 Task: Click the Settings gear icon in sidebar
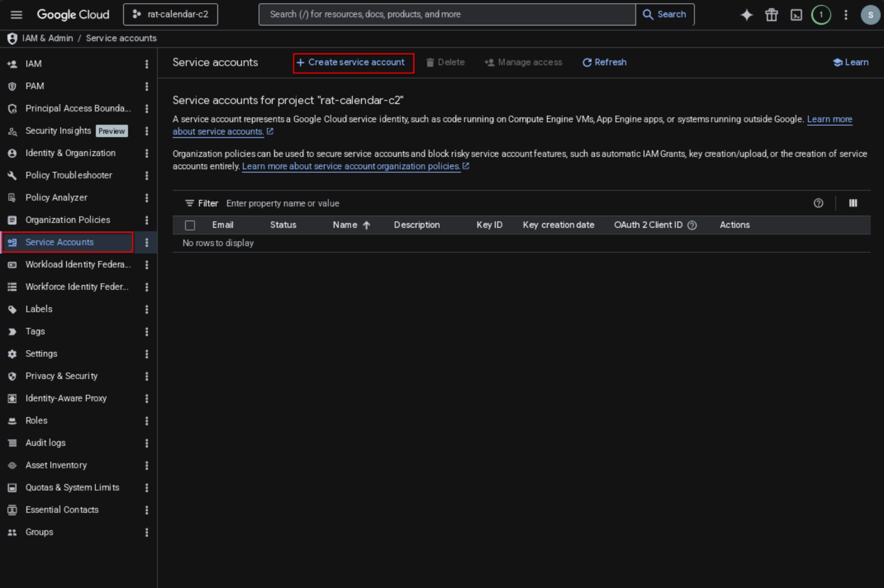point(12,354)
